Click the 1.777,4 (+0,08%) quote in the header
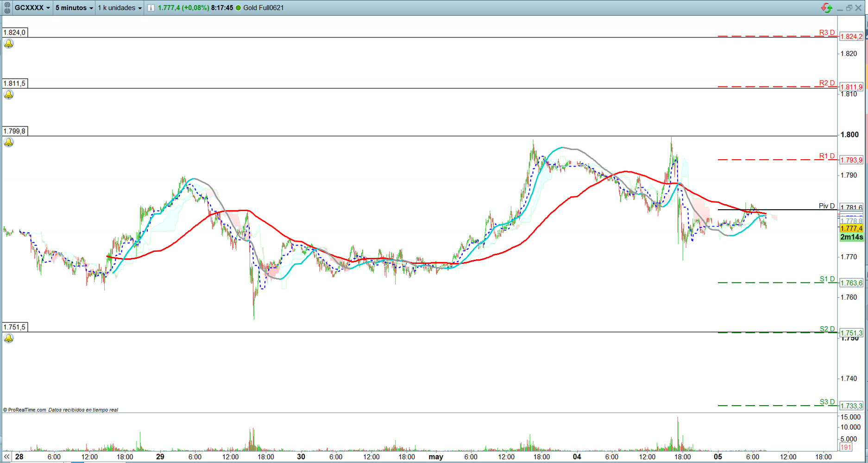 pyautogui.click(x=183, y=8)
